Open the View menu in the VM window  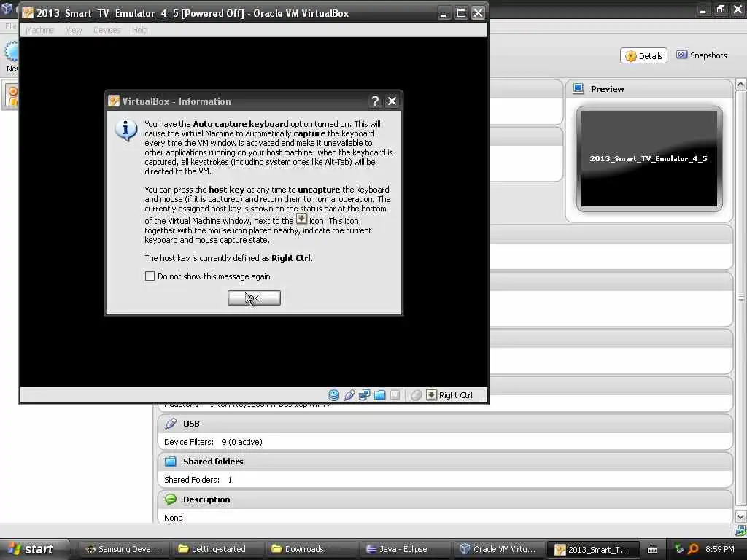coord(74,30)
